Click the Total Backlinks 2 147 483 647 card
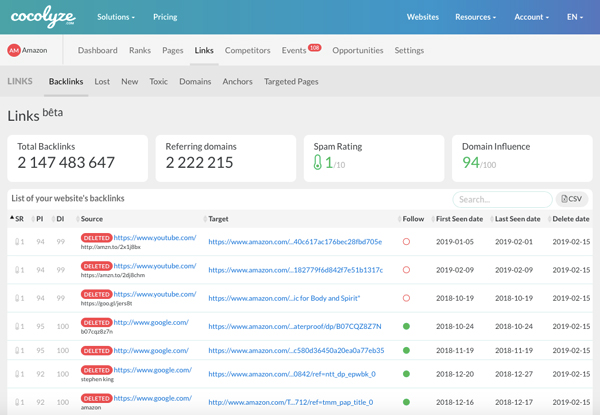Image resolution: width=600 pixels, height=415 pixels. pos(77,158)
